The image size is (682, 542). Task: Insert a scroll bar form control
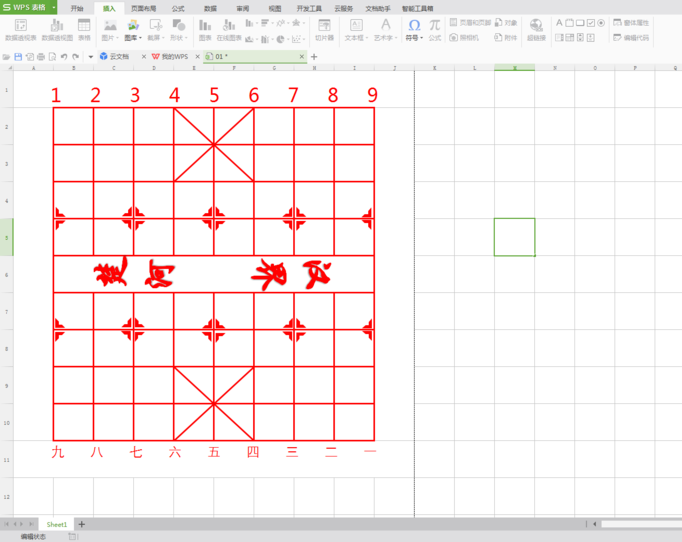click(580, 38)
